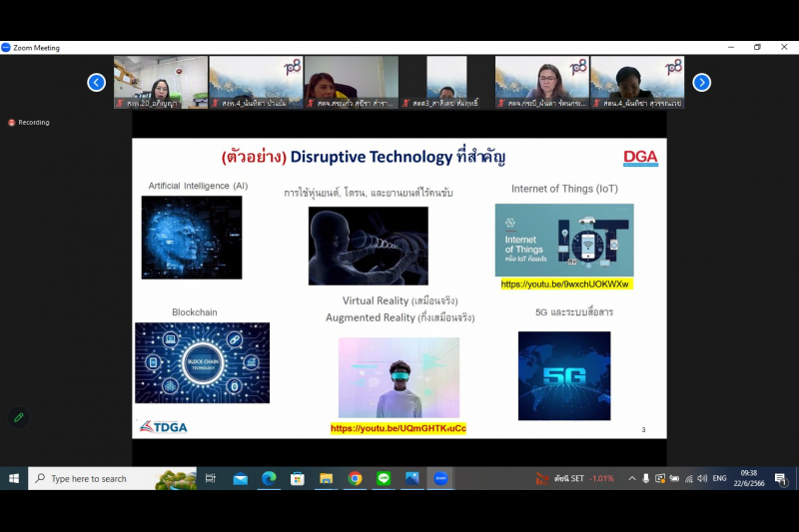Open the LINE app from the taskbar

pyautogui.click(x=384, y=479)
